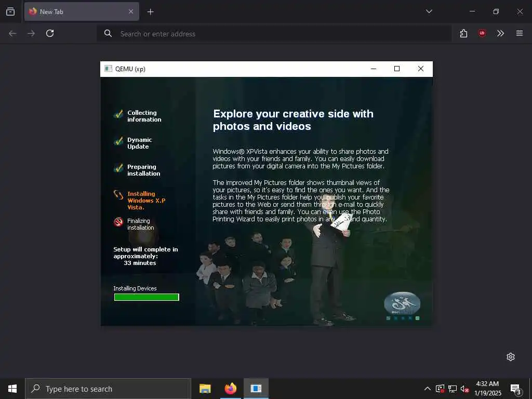Viewport: 532px width, 399px height.
Task: Click the Firefox taskbar icon
Action: coord(230,389)
